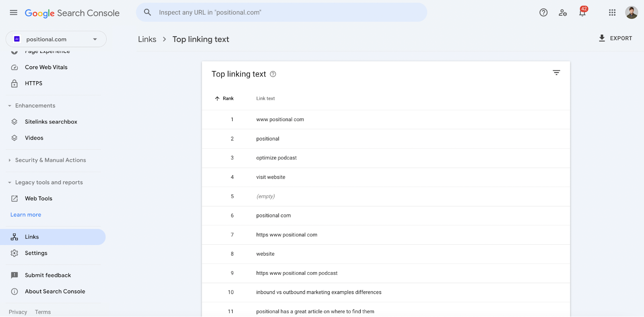Click the HTTPS lock icon

(14, 83)
